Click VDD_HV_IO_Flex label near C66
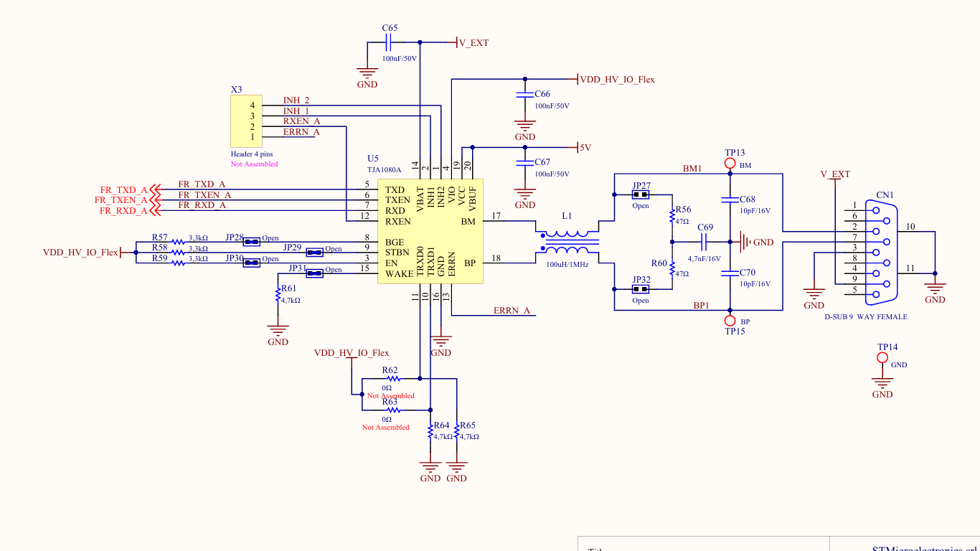 point(617,80)
